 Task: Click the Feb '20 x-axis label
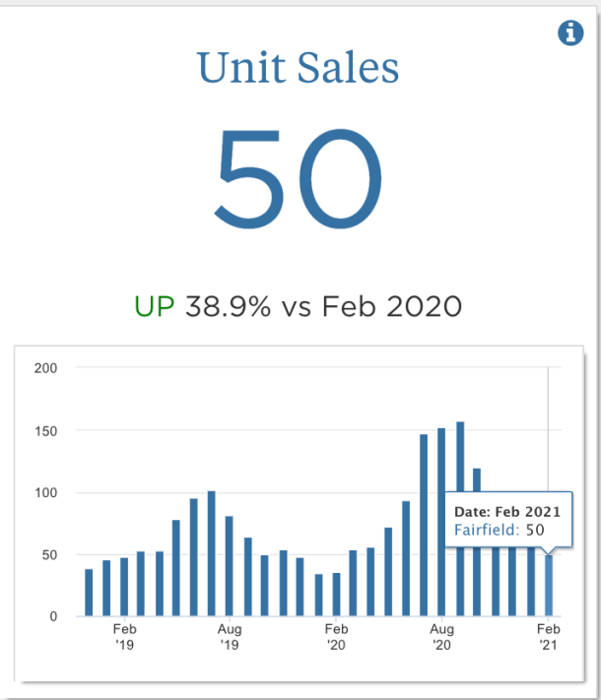click(x=336, y=636)
